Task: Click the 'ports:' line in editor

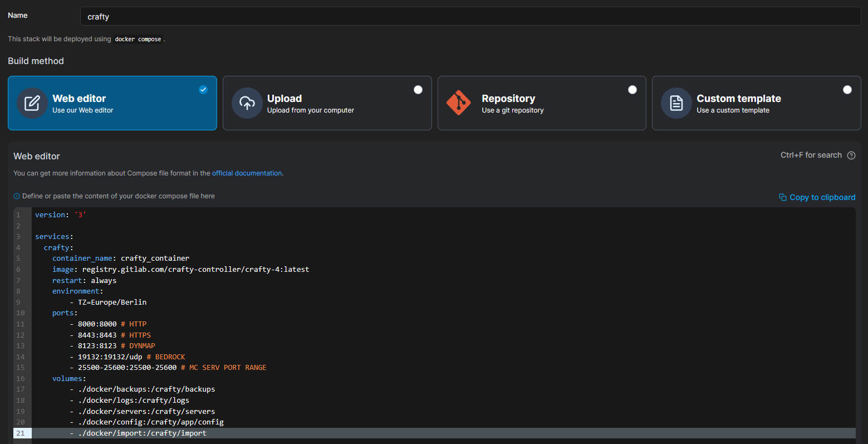Action: 65,313
